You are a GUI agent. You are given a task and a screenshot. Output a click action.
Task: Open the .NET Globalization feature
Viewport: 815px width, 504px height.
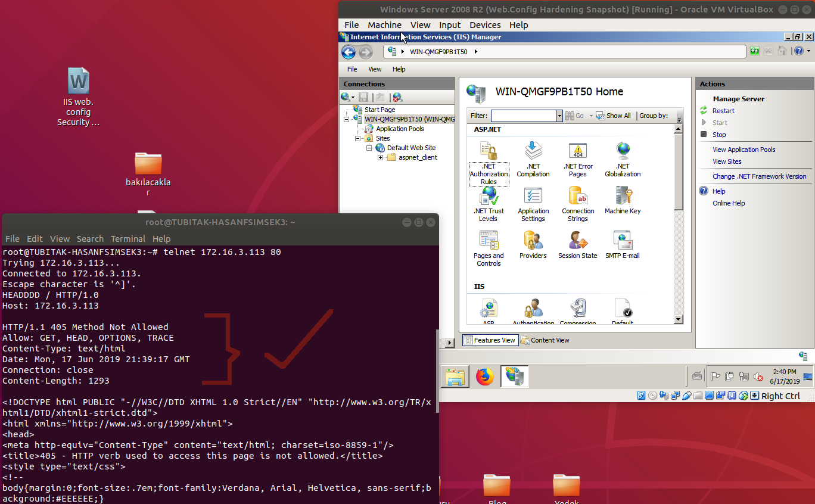coord(623,160)
